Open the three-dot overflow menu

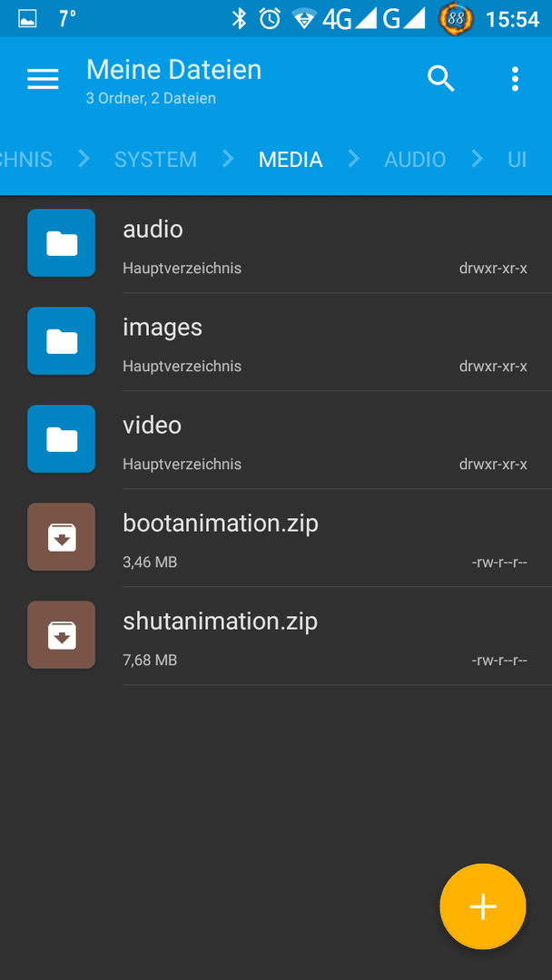click(515, 79)
